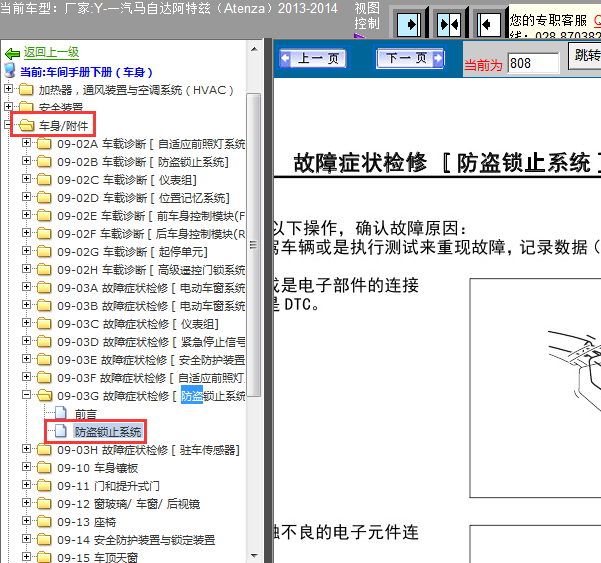The width and height of the screenshot is (601, 563).
Task: Click the right-arrow view control icon
Action: tap(409, 24)
